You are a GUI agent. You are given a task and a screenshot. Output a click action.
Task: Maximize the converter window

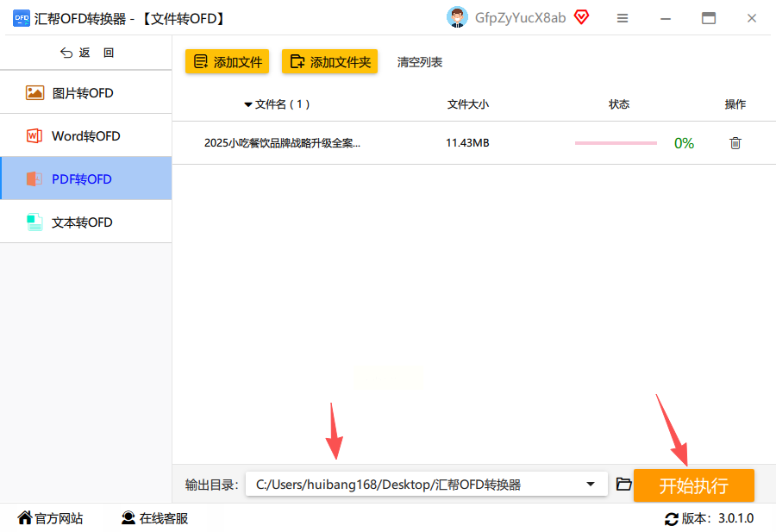(709, 18)
